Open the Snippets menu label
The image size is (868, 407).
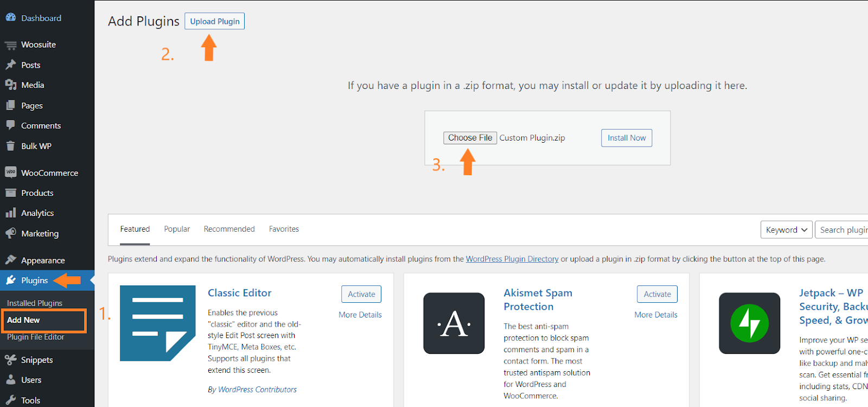(x=37, y=360)
